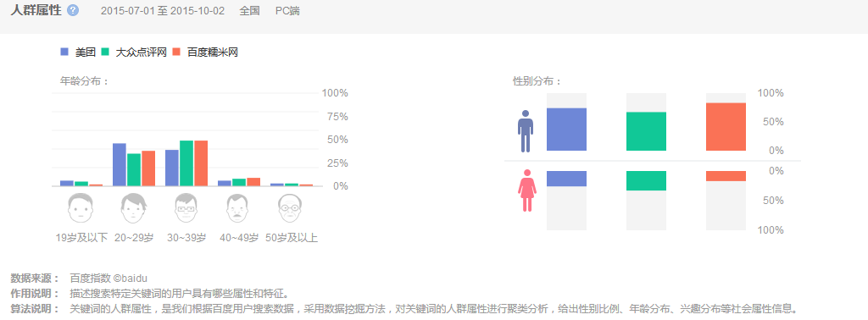Open the 全国 region selector
Viewport: 868px width, 320px height.
250,10
